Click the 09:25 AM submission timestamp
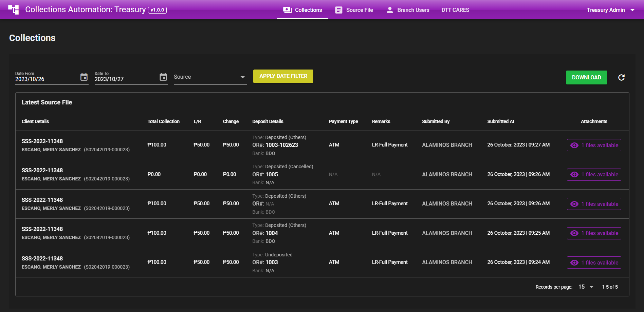644x312 pixels. pos(518,233)
